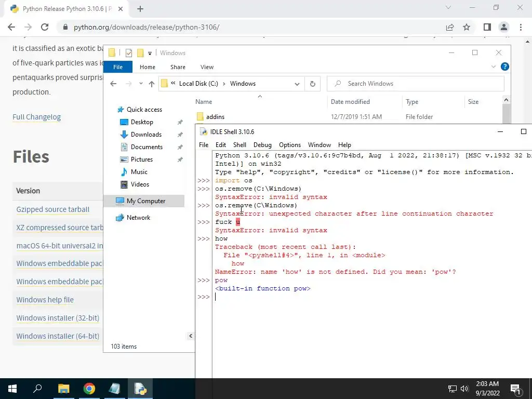Sort by Size column header
532x399 pixels.
pos(473,102)
